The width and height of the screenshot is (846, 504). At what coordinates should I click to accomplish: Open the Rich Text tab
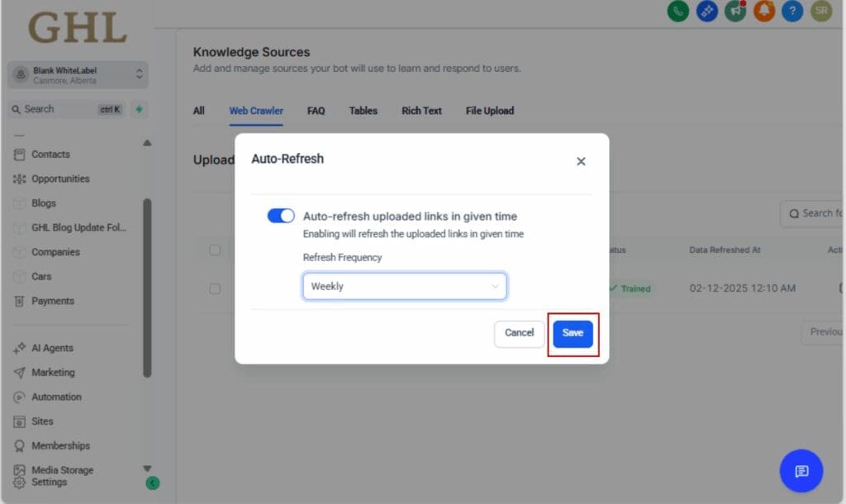coord(421,110)
